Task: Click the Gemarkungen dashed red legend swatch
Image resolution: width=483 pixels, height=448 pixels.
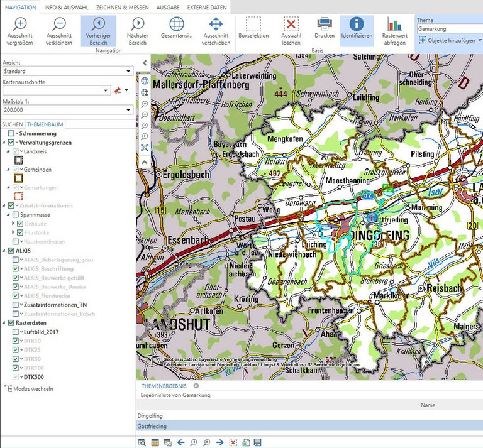Action: tap(18, 196)
